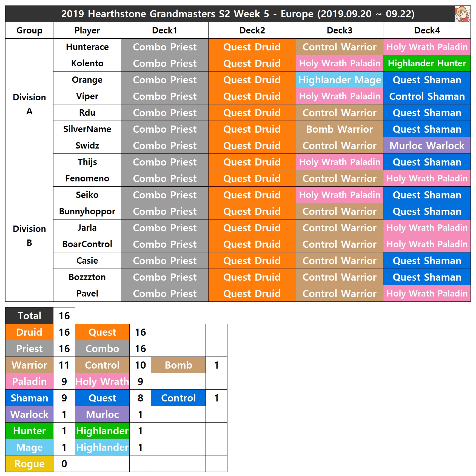Click SilverName's Bomb Warrior deck cell

click(339, 129)
